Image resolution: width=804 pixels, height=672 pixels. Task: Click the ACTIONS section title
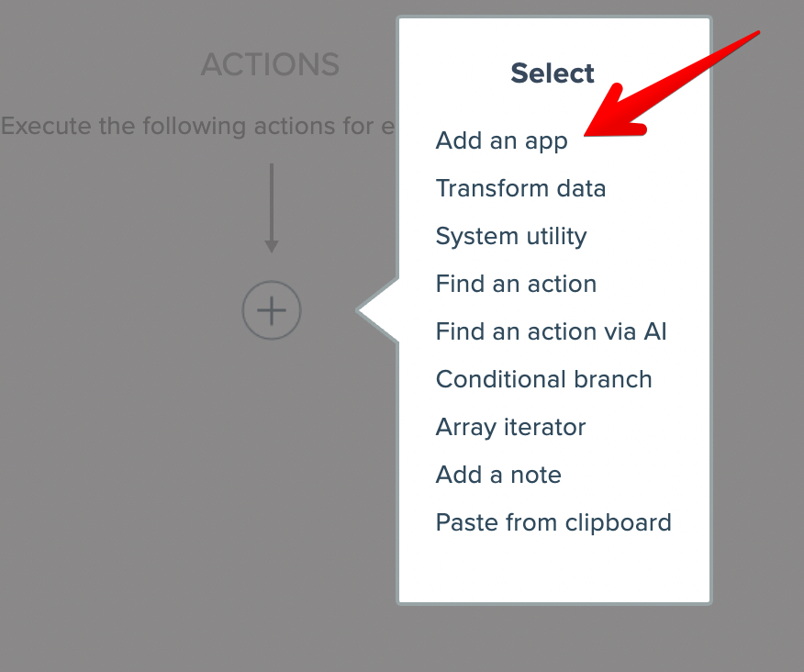(x=270, y=65)
